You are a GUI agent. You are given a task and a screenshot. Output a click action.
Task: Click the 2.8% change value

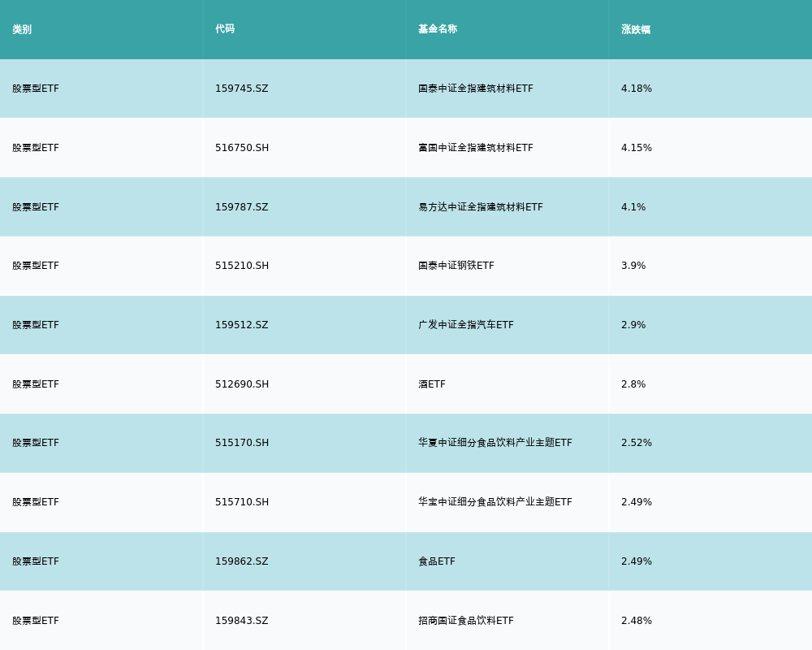633,384
